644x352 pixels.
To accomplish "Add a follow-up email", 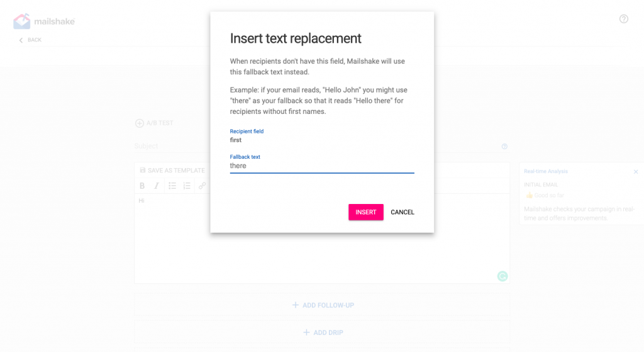I will pyautogui.click(x=323, y=305).
